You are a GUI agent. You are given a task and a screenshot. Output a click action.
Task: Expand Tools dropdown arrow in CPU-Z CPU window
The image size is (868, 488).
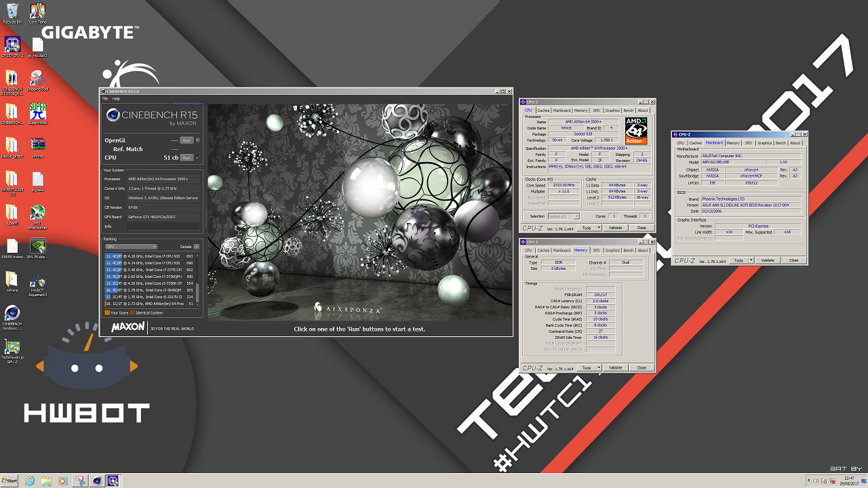coord(599,228)
